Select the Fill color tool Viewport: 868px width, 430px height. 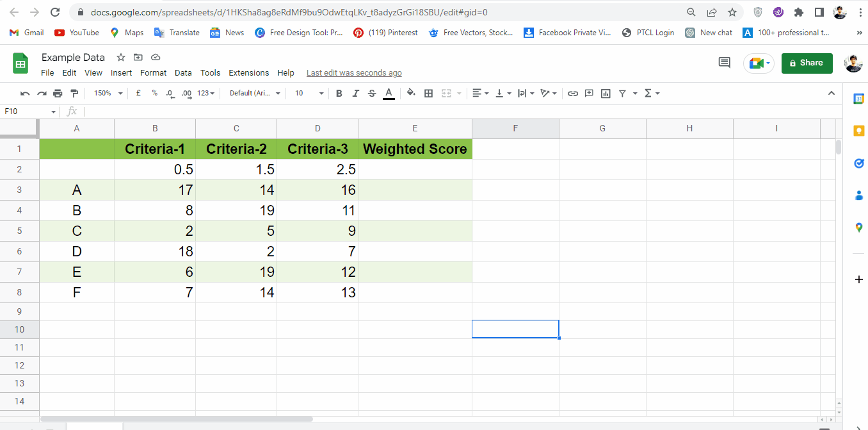point(410,93)
